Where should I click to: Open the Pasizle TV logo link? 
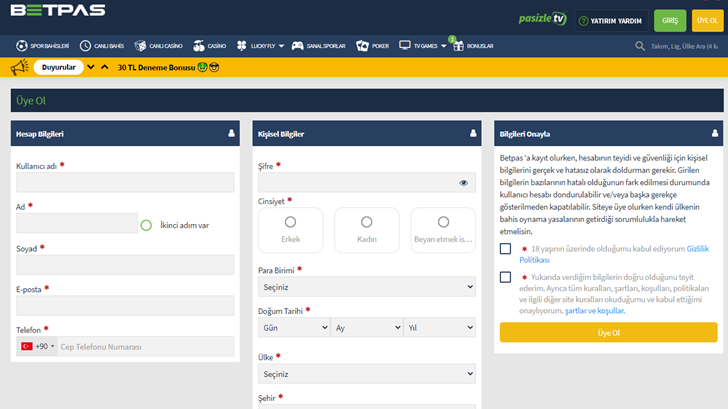[543, 19]
